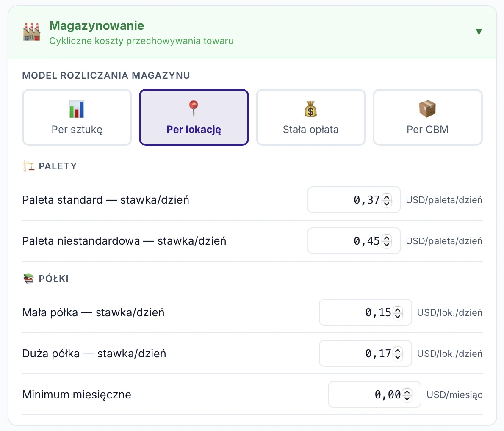Click the crane icon next to PALETY
The width and height of the screenshot is (504, 431).
click(29, 166)
